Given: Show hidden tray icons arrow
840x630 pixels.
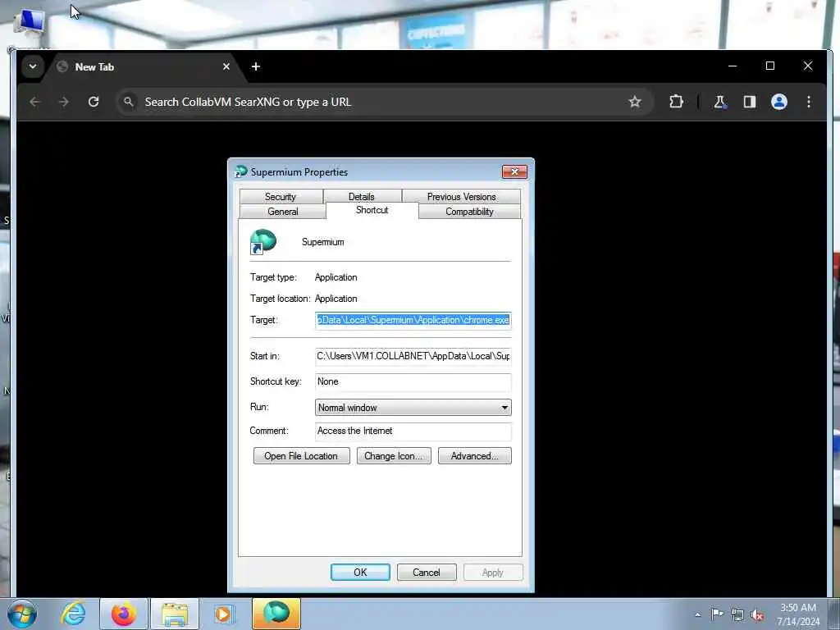Looking at the screenshot, I should pos(697,614).
